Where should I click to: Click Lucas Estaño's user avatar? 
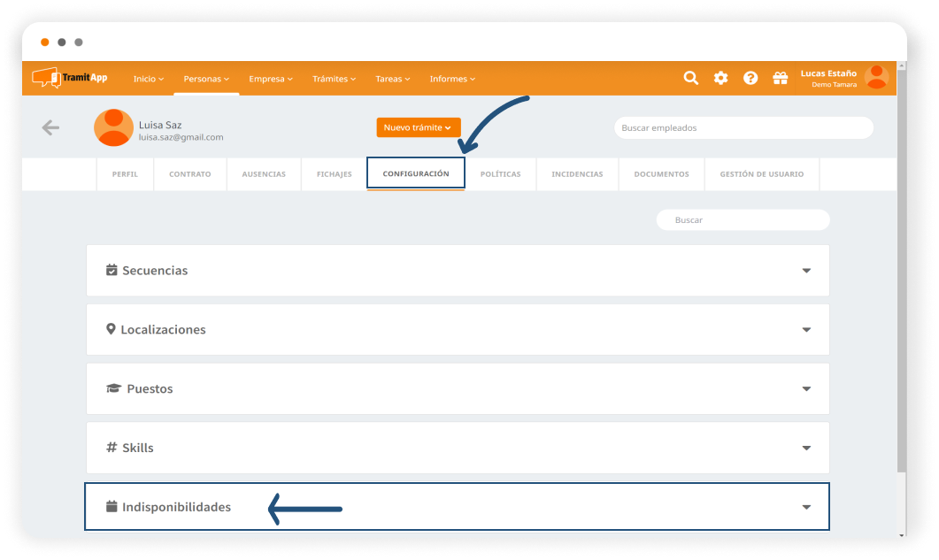[x=876, y=78]
